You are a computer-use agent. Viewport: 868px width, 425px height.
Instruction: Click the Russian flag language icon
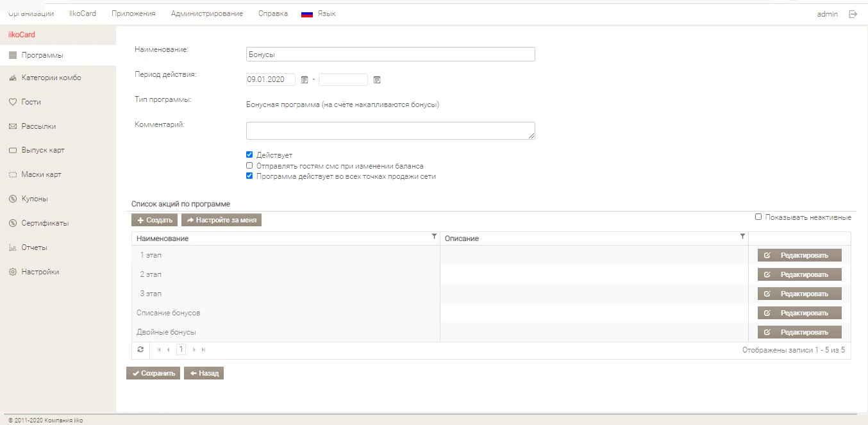[307, 14]
